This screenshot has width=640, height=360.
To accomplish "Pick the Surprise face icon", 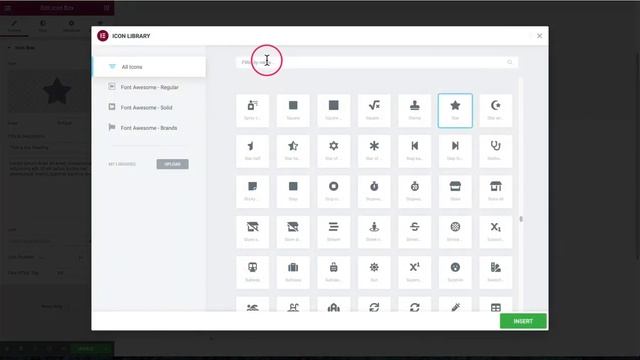I will (455, 272).
